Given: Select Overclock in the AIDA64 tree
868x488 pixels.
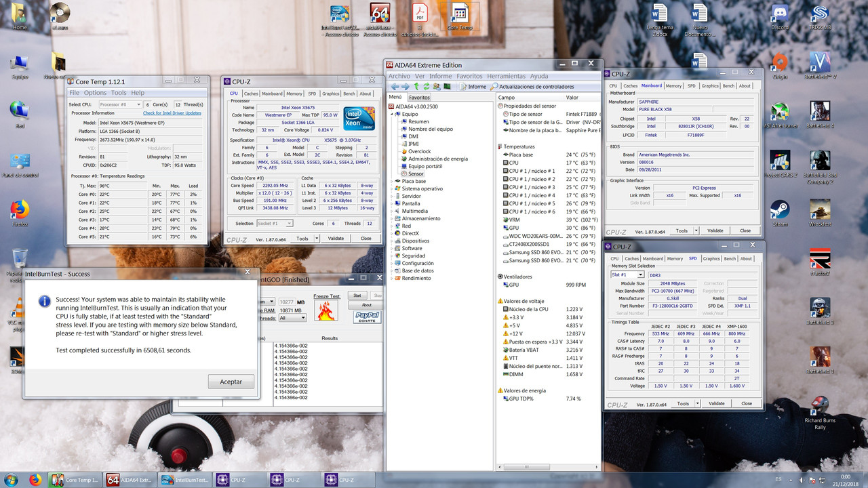Looking at the screenshot, I should (x=419, y=151).
